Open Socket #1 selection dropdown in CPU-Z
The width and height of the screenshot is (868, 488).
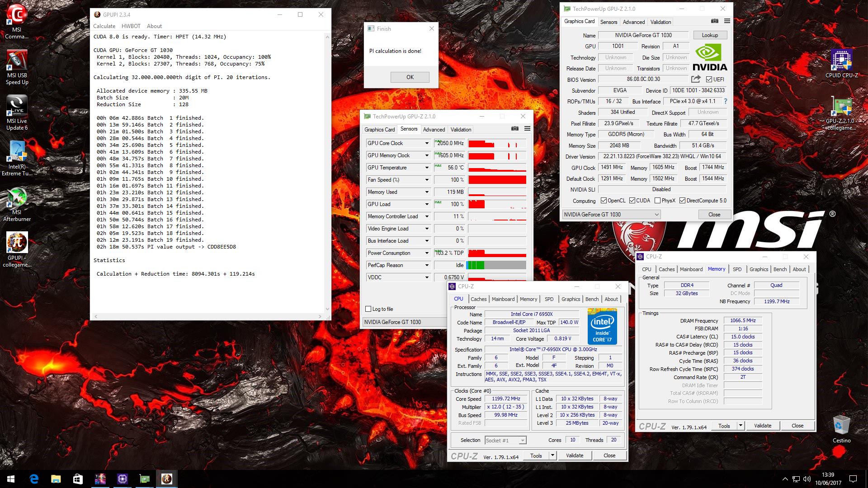pos(505,440)
